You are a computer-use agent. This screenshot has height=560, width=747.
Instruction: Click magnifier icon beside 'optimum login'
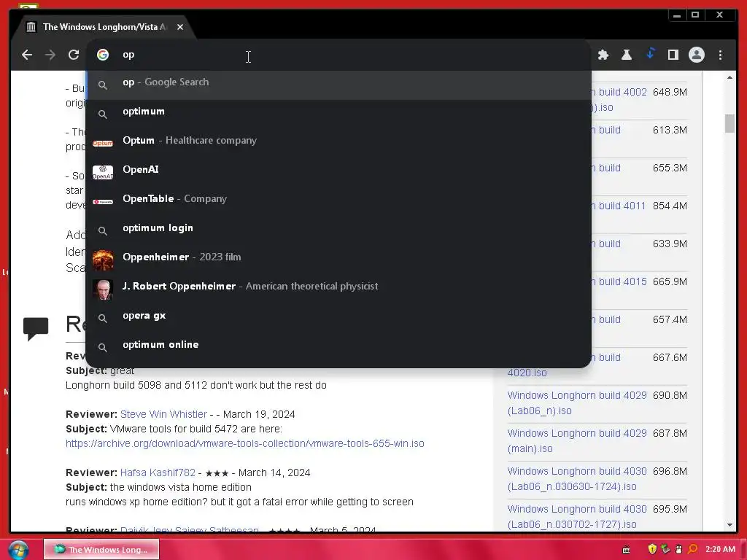[102, 231]
